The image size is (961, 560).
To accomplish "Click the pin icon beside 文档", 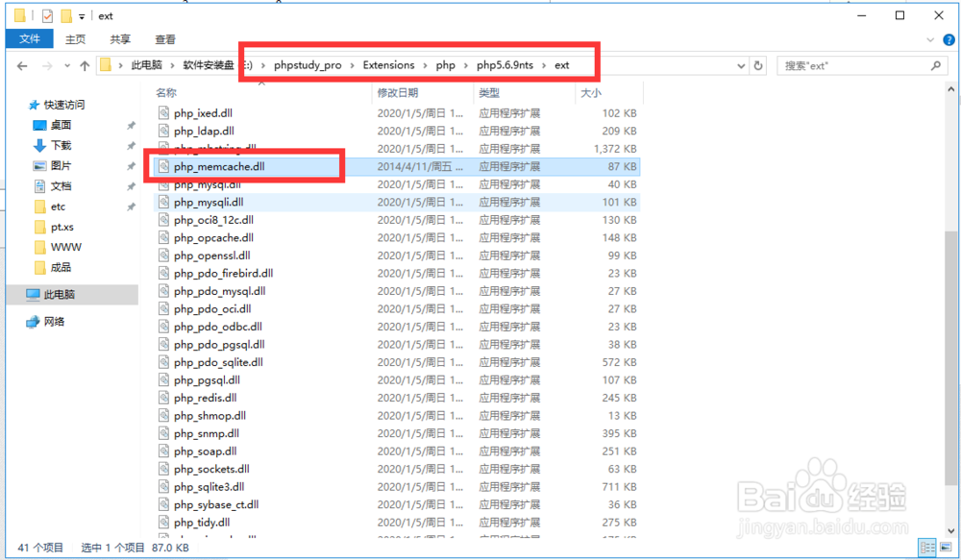I will 131,185.
